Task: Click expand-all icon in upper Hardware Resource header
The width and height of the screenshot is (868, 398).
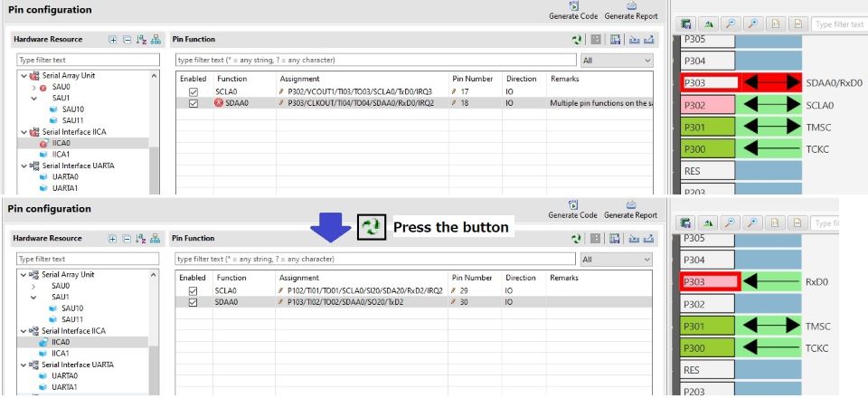Action: coord(112,40)
